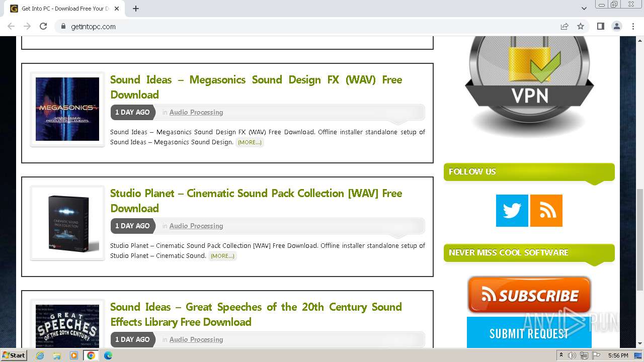Show hidden tray icons arrow
Screen dimensions: 644x362
click(x=560, y=355)
